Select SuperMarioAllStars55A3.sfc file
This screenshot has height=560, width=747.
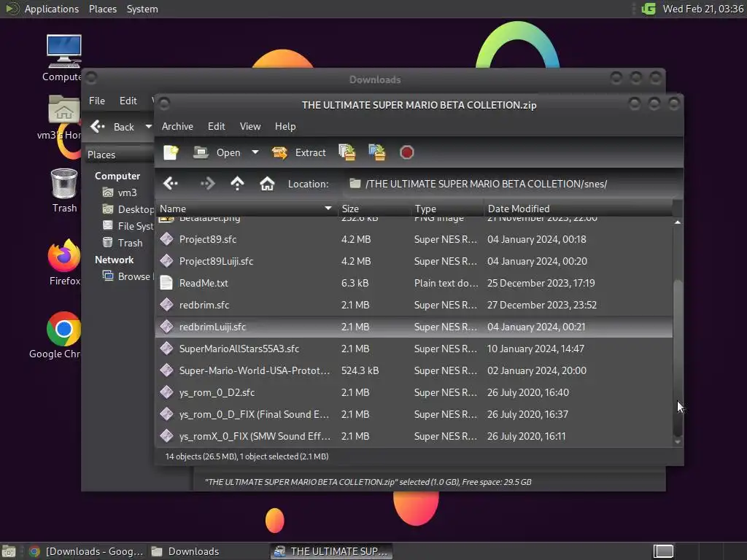click(x=414, y=349)
